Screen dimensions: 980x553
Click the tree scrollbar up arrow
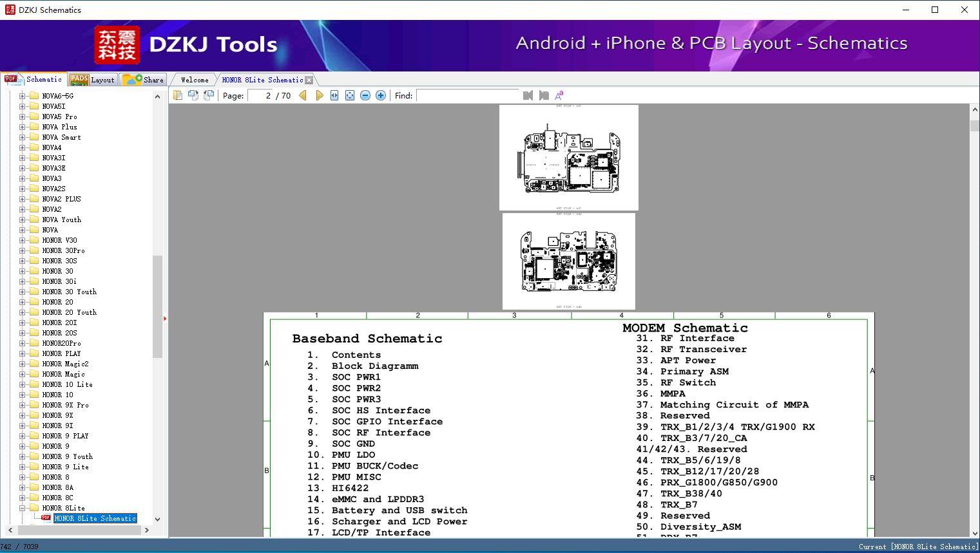(x=157, y=97)
